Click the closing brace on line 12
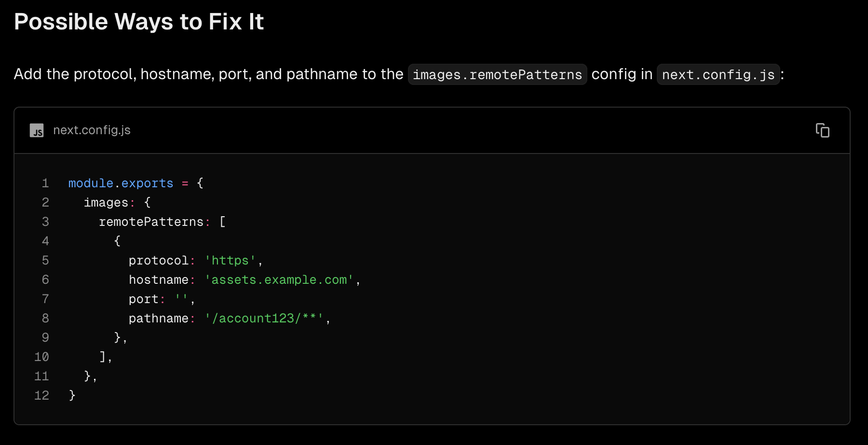This screenshot has height=445, width=868. [72, 396]
